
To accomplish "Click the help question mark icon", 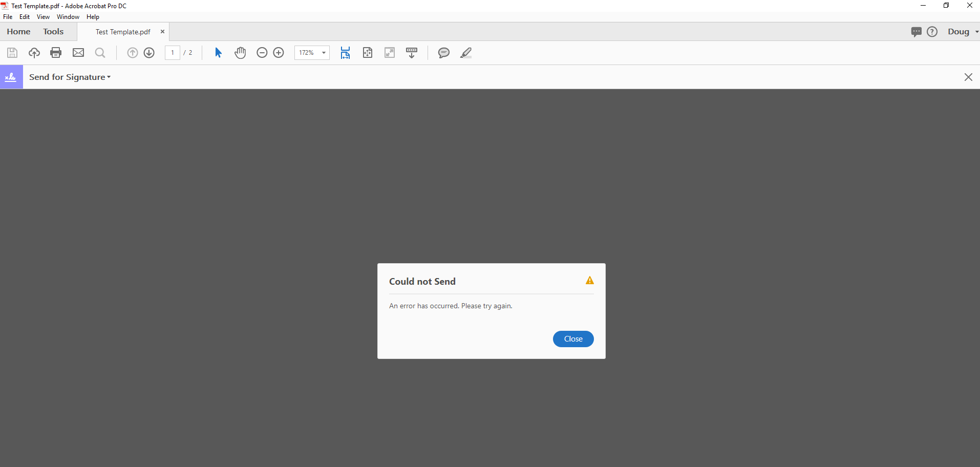I will [932, 32].
